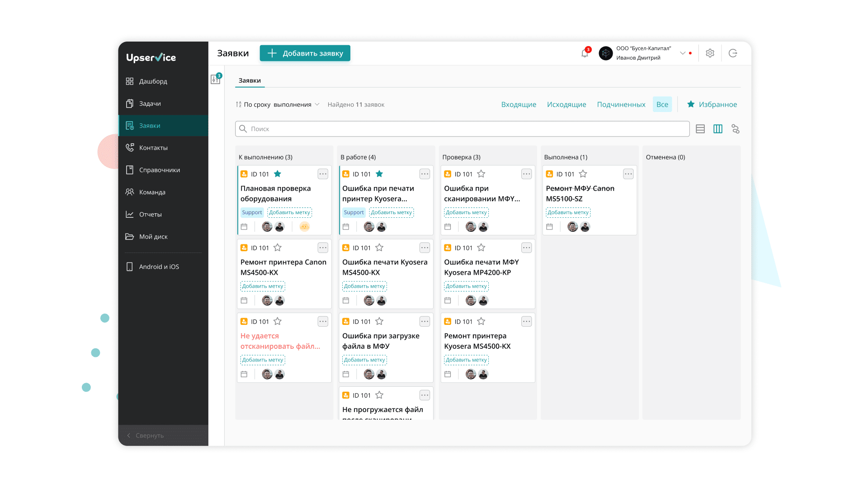Unstar Плановая проверка оборудования card
This screenshot has width=868, height=488.
(278, 174)
